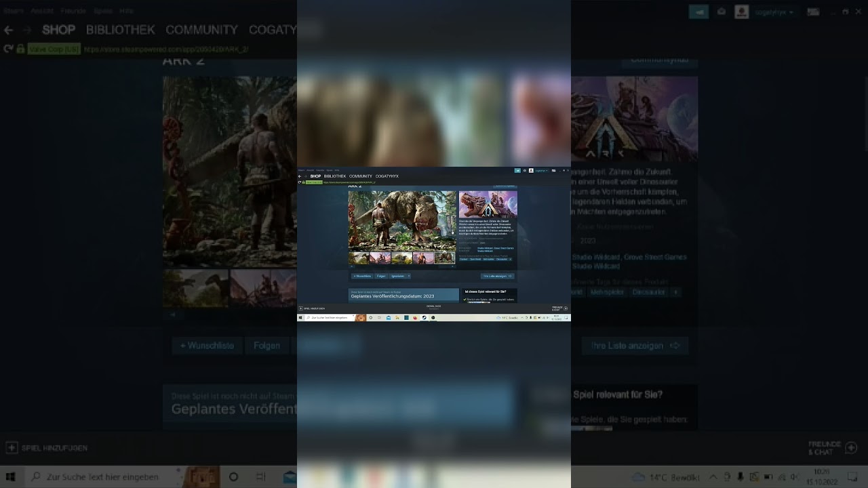Click the Dinosaurier tag

tap(502, 259)
